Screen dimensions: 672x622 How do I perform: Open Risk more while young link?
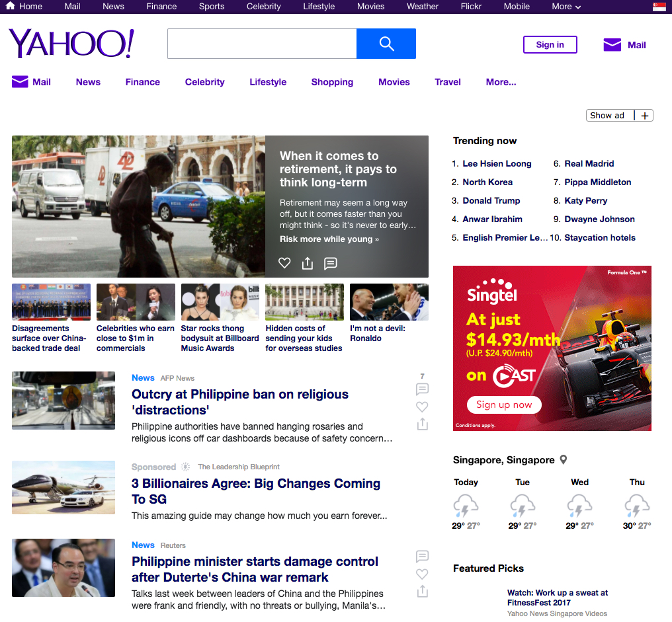(329, 239)
